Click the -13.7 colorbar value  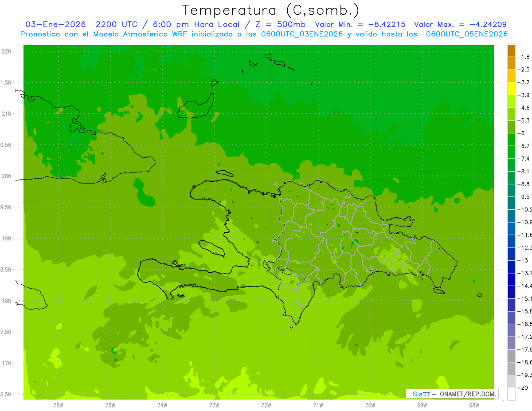[x=524, y=273]
